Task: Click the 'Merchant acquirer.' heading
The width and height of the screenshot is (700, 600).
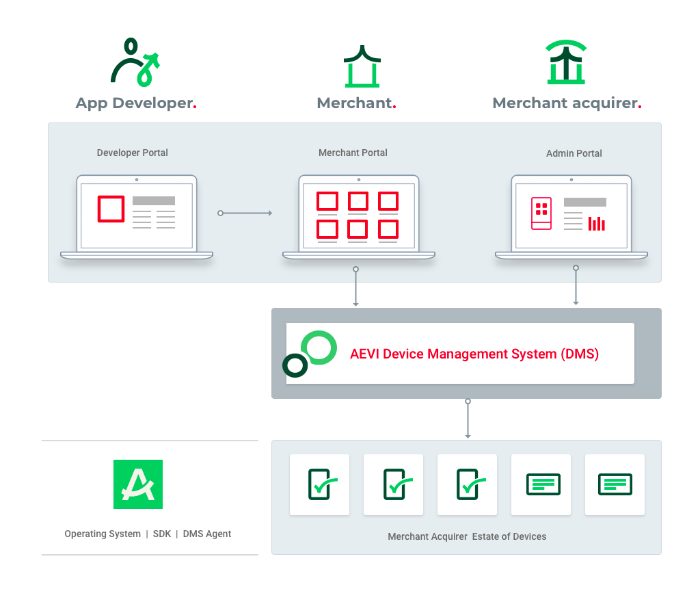Action: point(567,103)
